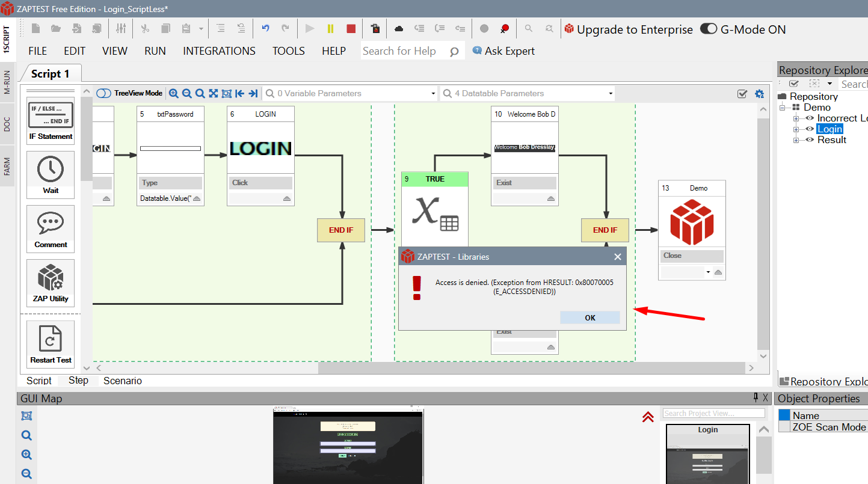Image resolution: width=868 pixels, height=484 pixels.
Task: Open the RUN menu
Action: (155, 51)
